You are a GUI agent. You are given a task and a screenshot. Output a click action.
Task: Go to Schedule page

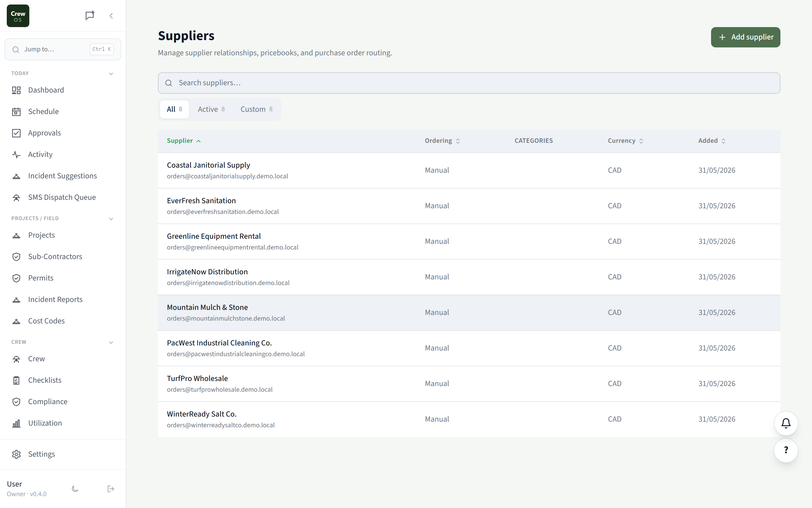(63, 111)
